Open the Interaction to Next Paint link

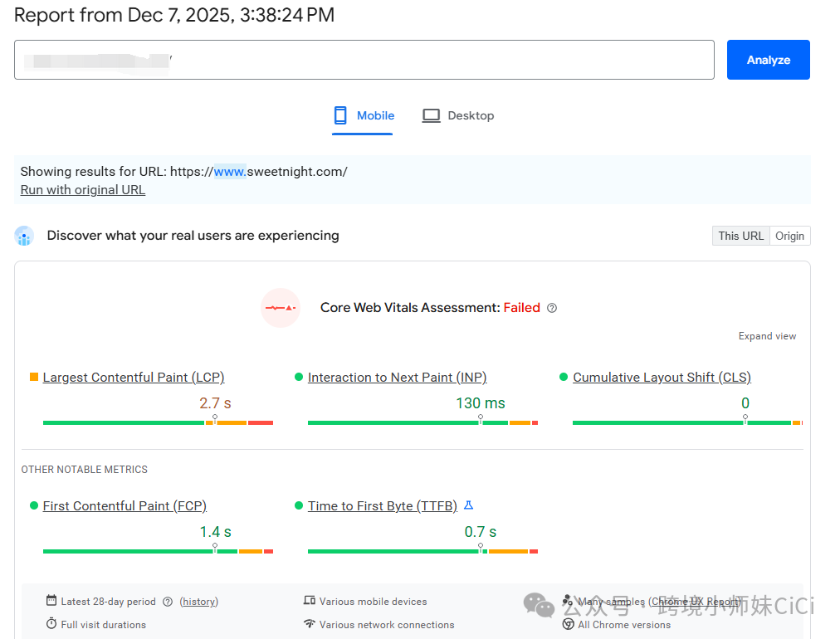397,378
